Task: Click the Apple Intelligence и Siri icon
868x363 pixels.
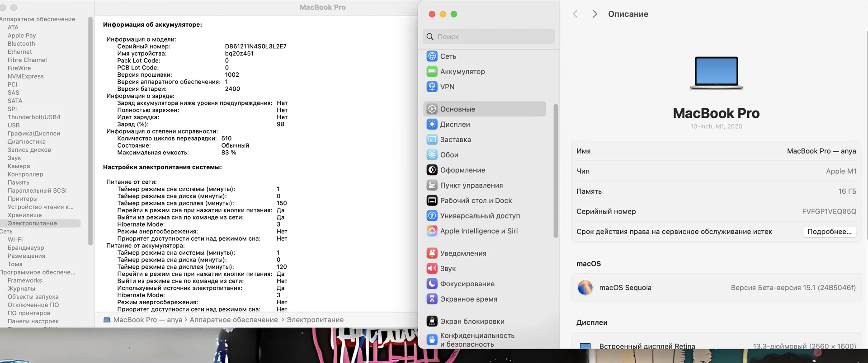Action: (x=432, y=231)
